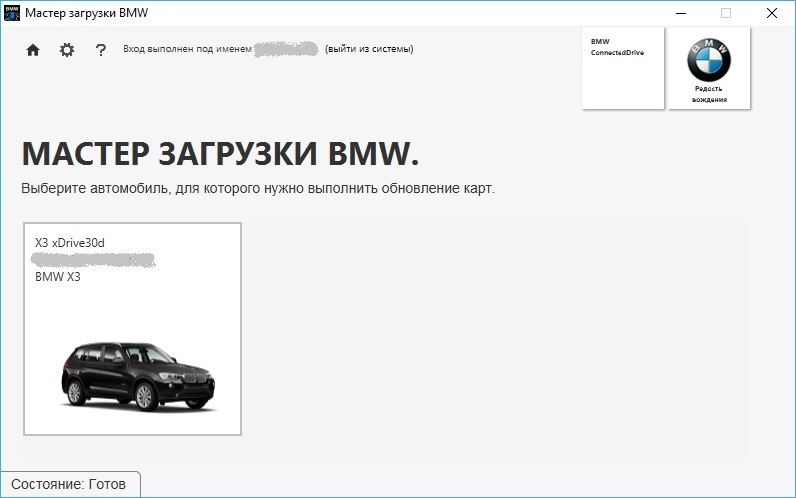Click the text "Вход выполнен под именем"
Image resolution: width=796 pixels, height=498 pixels.
point(187,49)
